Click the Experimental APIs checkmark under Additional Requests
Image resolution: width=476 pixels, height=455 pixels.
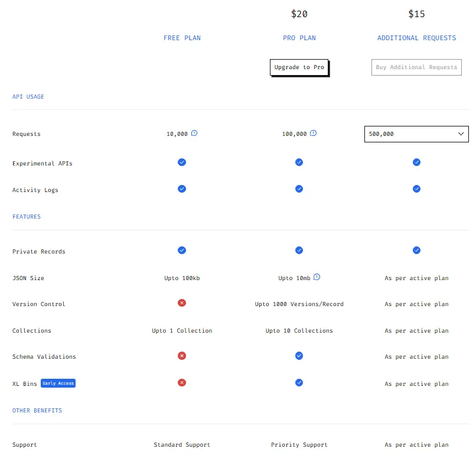[x=416, y=162]
